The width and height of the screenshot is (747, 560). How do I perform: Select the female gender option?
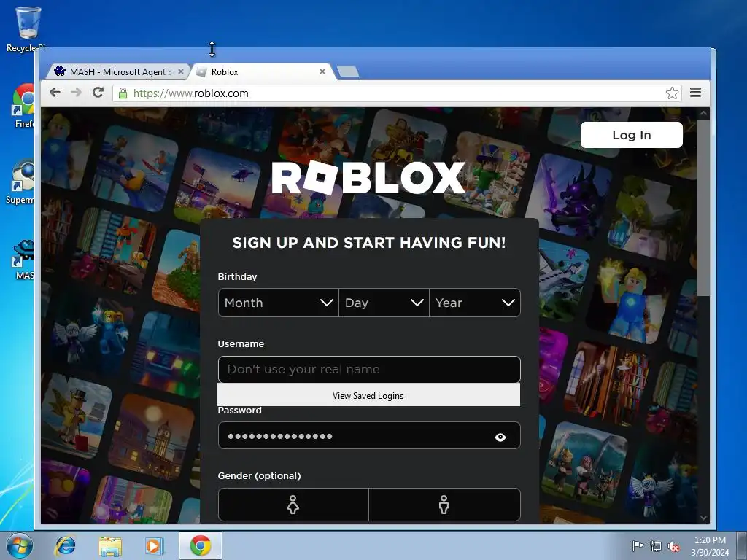(293, 505)
